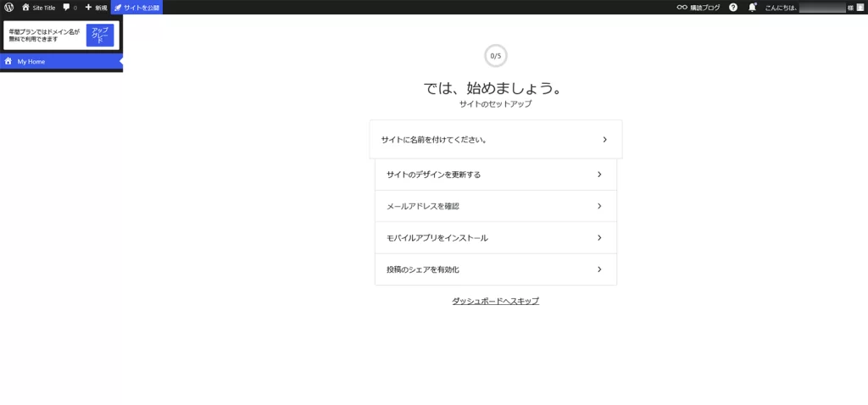Click the user avatar icon
The image size is (868, 405).
(860, 7)
